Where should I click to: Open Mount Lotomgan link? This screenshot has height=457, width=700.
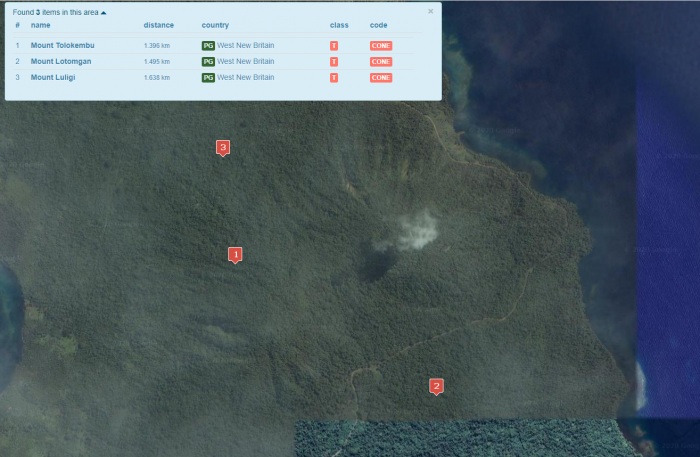[x=62, y=62]
